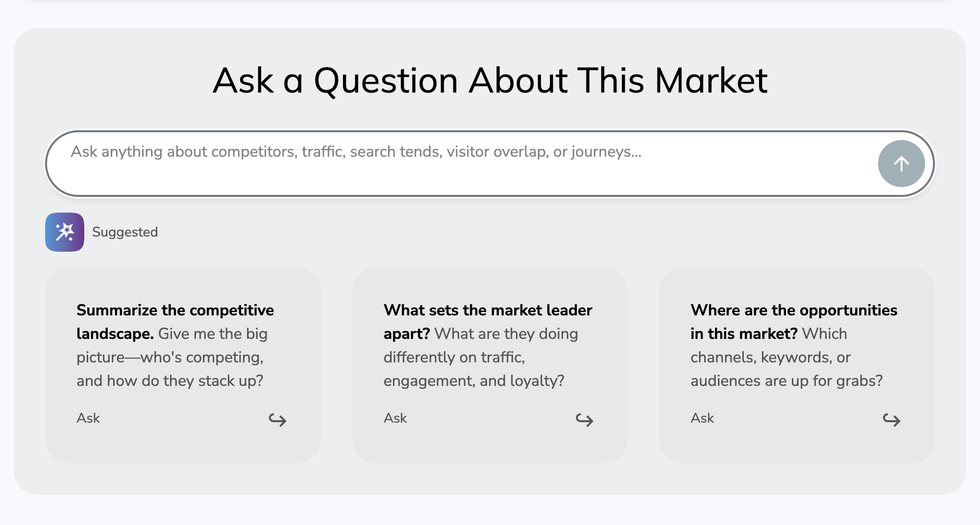
Task: Click the 'Suggested' label
Action: click(x=125, y=232)
